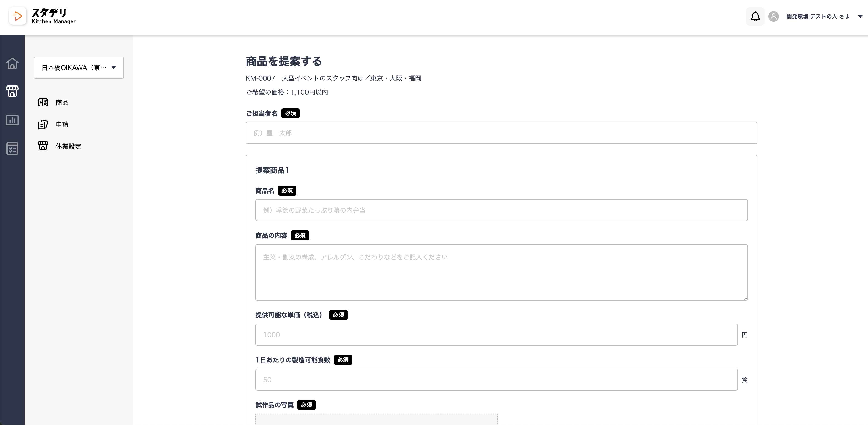Go to the 申請 menu item
Viewport: 868px width, 425px height.
(x=62, y=124)
